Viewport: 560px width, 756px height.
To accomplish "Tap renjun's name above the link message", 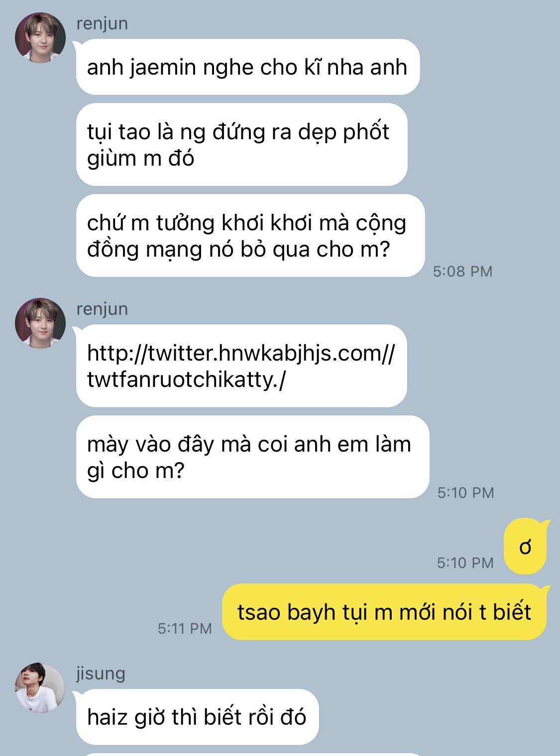I will point(102,309).
